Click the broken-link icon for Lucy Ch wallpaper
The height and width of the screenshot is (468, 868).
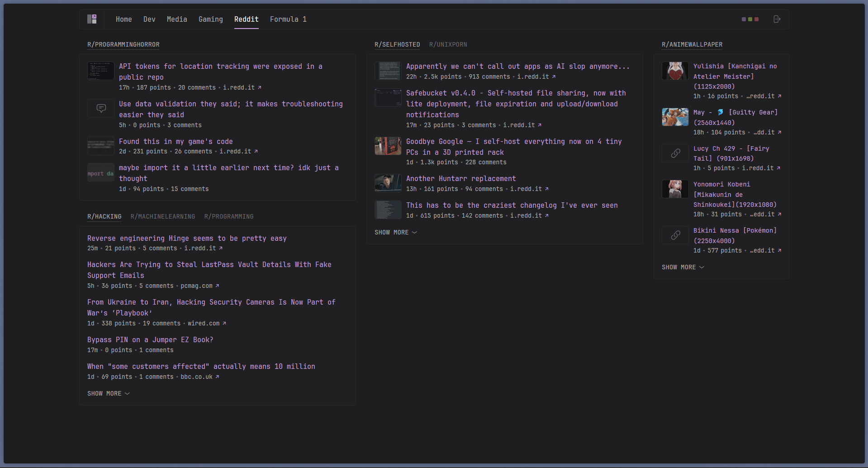pos(675,153)
